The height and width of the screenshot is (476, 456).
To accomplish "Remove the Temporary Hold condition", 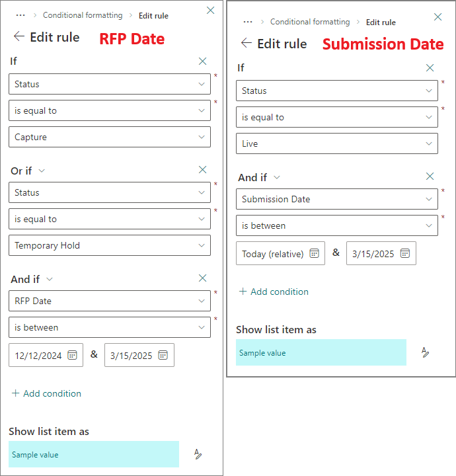I will click(x=202, y=169).
